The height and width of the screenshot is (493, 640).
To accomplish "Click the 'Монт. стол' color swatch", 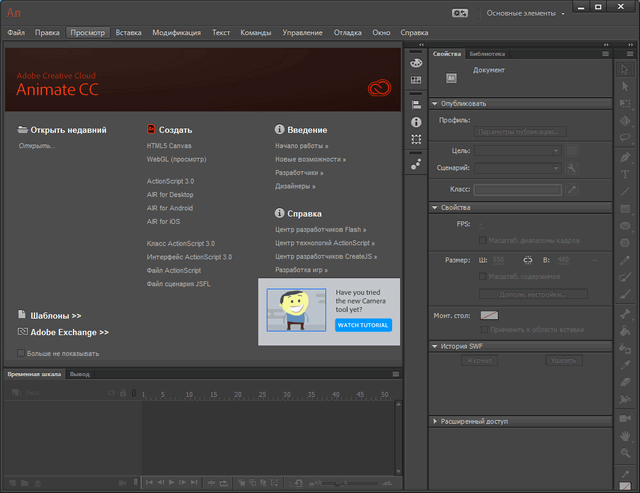I will (489, 314).
